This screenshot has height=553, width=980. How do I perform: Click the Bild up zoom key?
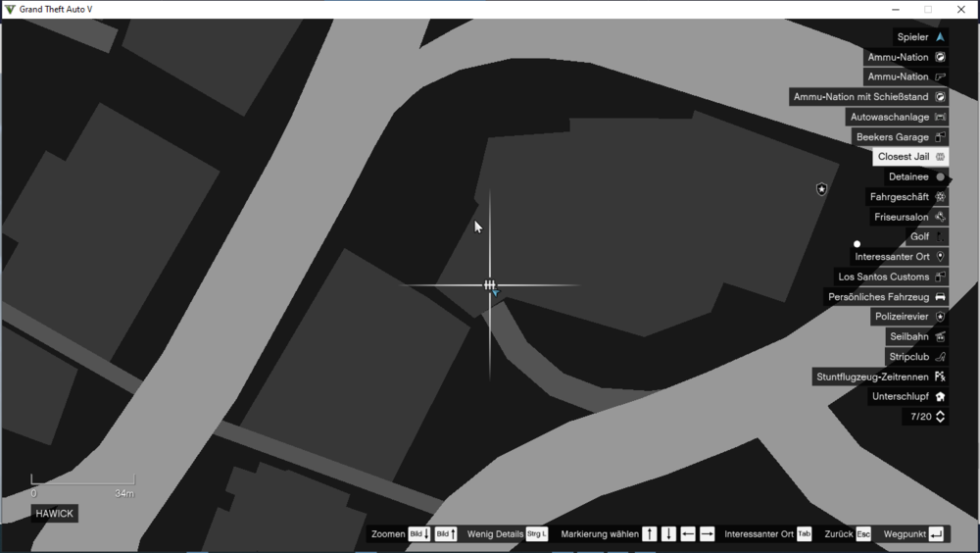446,534
